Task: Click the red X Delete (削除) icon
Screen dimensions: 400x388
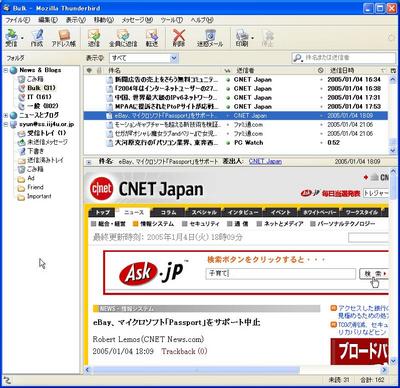Action: (179, 37)
